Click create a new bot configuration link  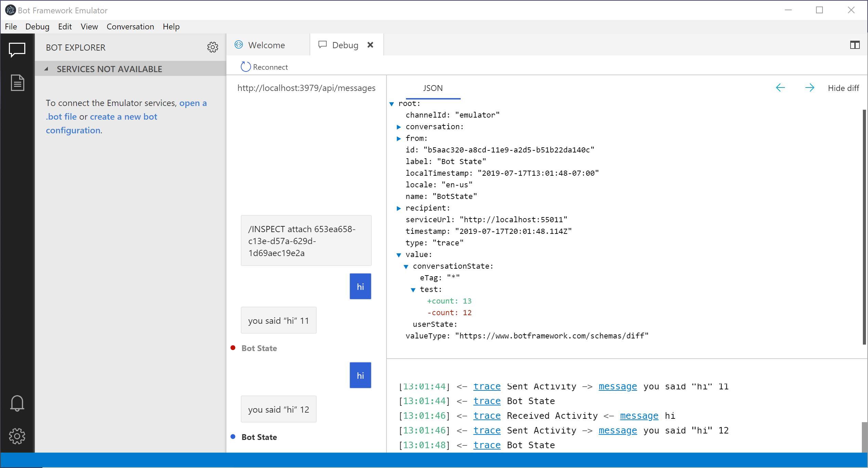coord(123,117)
